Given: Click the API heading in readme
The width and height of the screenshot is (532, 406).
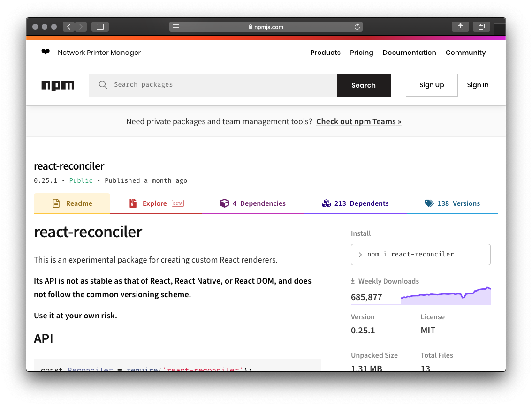Looking at the screenshot, I should pyautogui.click(x=44, y=338).
